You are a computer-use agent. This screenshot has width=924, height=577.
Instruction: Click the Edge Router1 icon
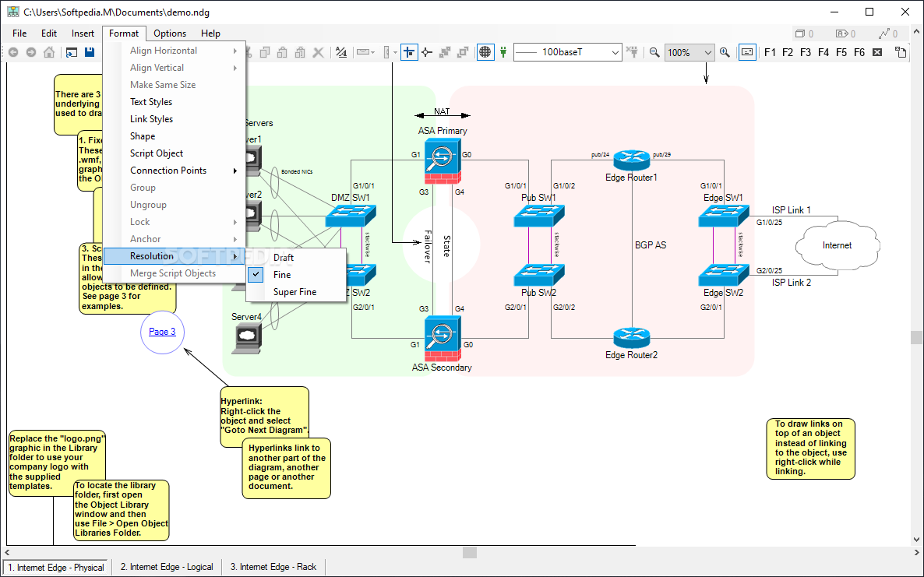point(632,160)
